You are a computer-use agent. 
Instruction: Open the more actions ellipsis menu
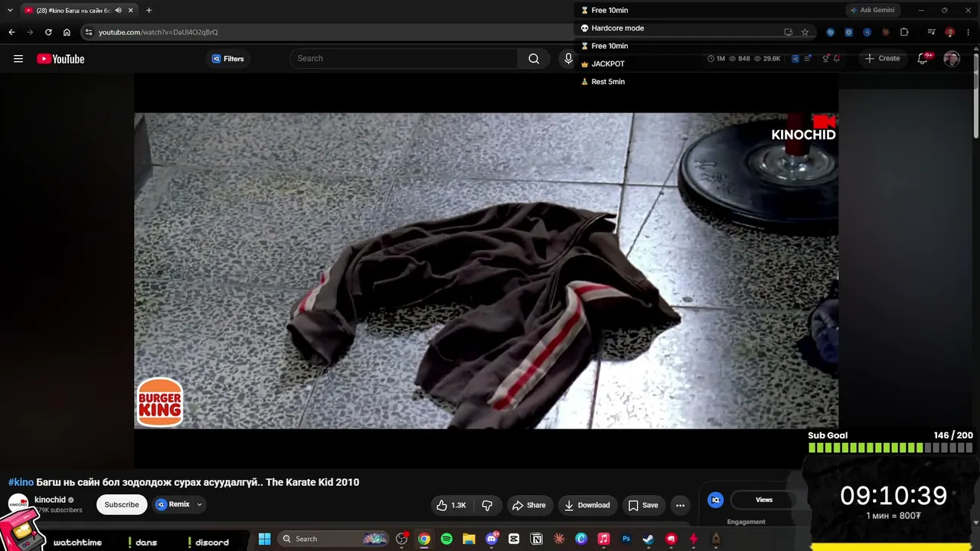point(680,505)
